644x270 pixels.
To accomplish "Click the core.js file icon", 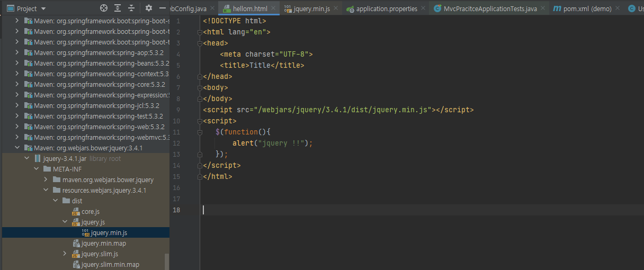I will coord(76,212).
